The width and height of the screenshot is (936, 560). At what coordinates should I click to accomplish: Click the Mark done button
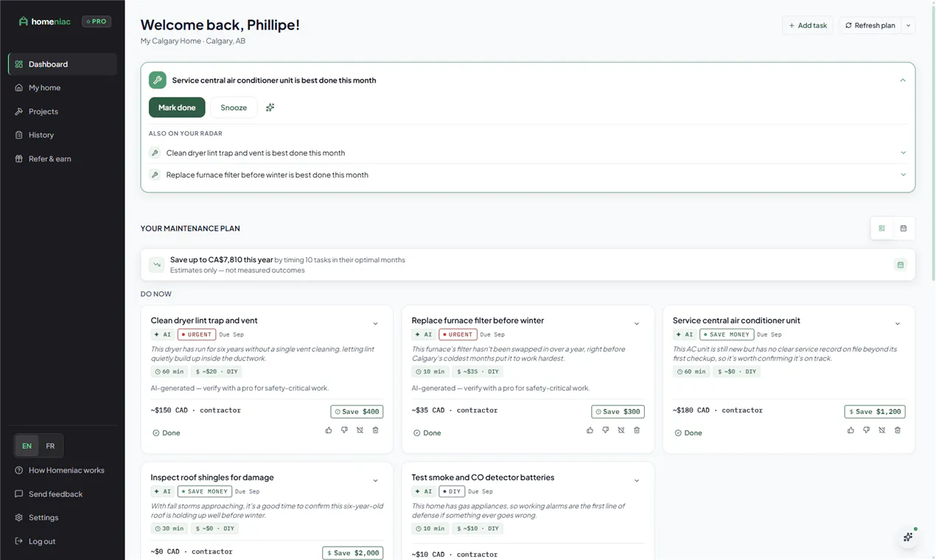tap(177, 108)
